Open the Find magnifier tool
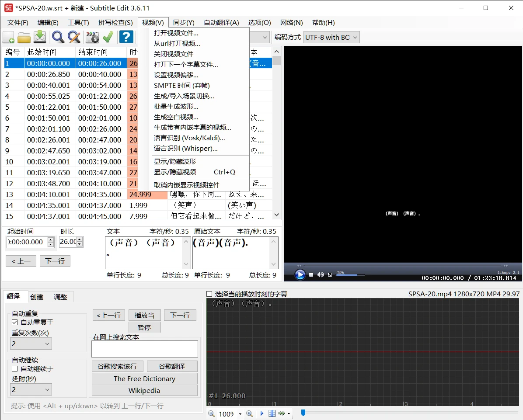 click(x=58, y=37)
